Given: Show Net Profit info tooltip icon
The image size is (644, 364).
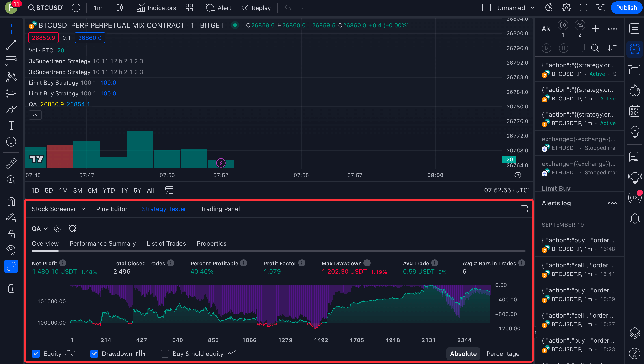Looking at the screenshot, I should [63, 263].
